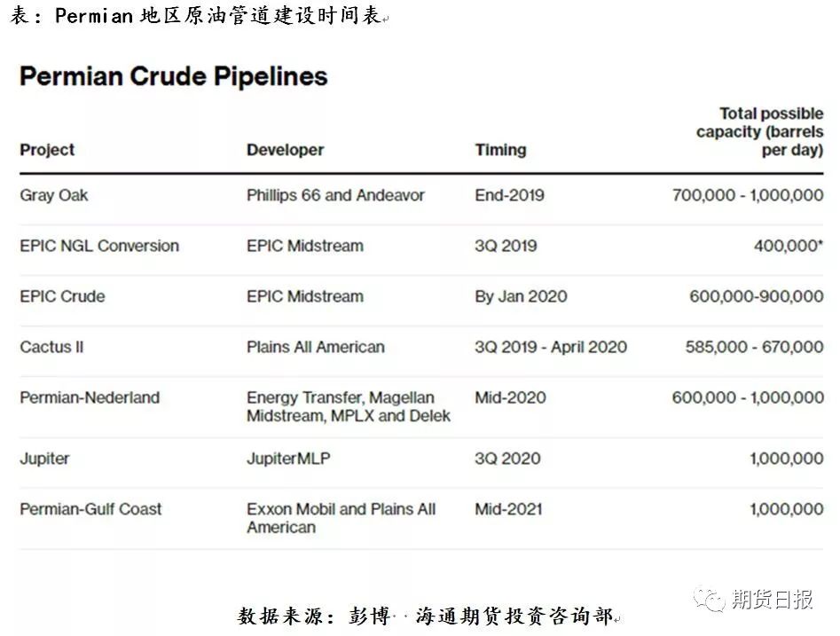Select the 'Developer' column header
This screenshot has height=636, width=840.
285,150
